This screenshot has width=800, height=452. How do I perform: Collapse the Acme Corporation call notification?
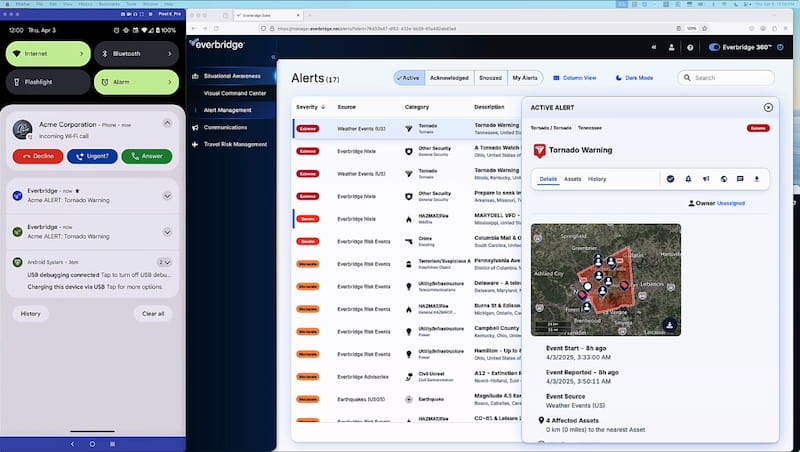[x=167, y=123]
